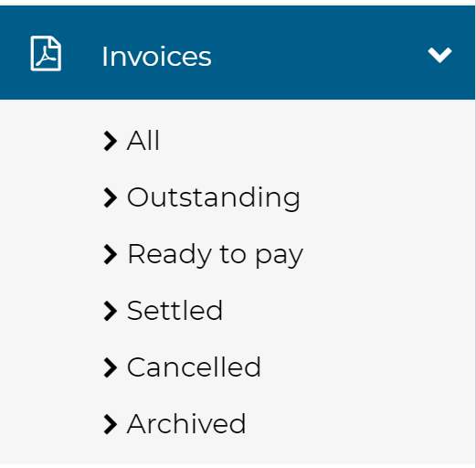Image resolution: width=476 pixels, height=468 pixels.
Task: Click the PDF document icon beside Invoices
Action: [x=46, y=53]
